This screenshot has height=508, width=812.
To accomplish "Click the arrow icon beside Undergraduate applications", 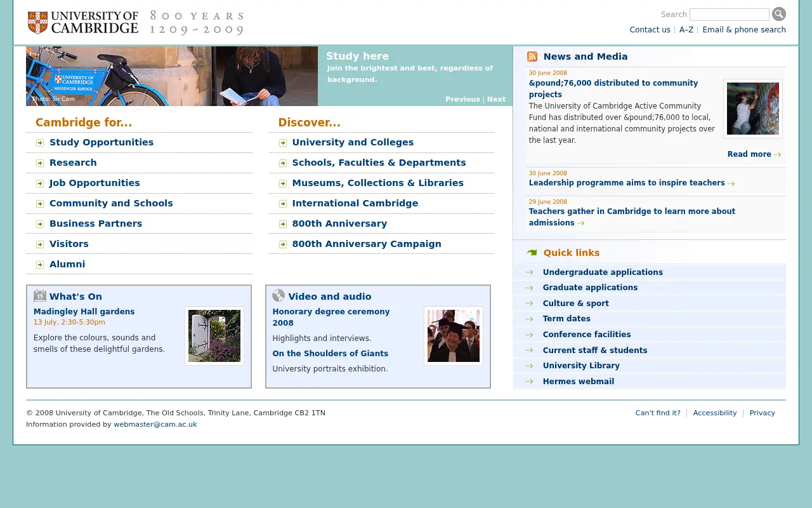I will [x=529, y=272].
